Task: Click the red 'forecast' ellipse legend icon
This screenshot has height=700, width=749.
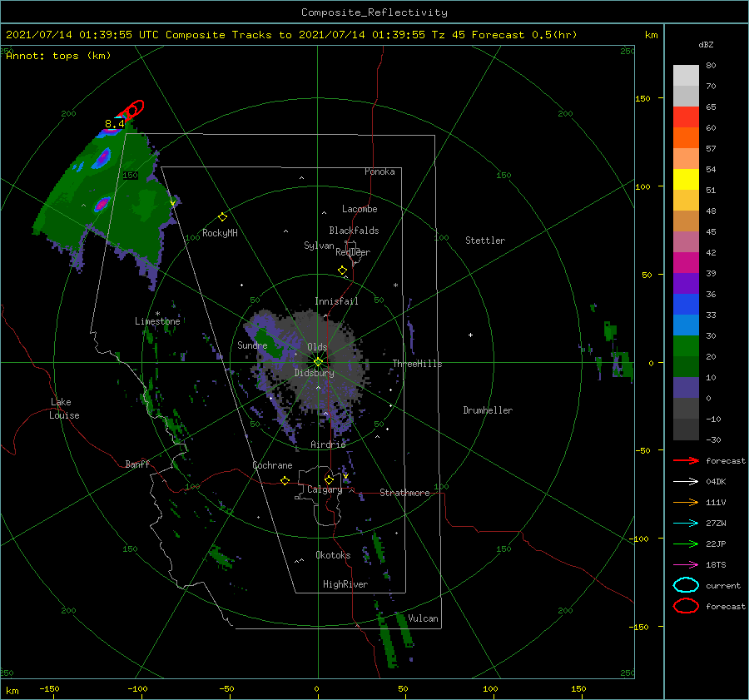Action: pos(686,606)
